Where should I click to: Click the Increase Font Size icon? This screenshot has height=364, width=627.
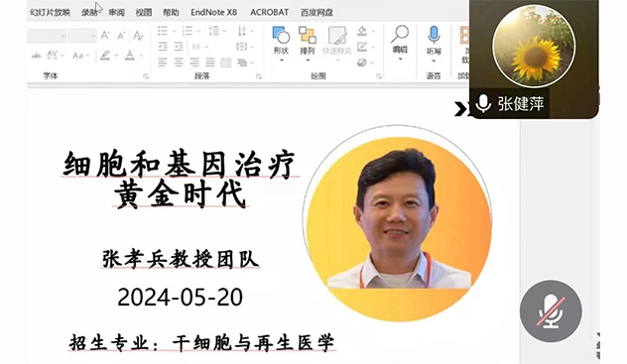(x=105, y=36)
